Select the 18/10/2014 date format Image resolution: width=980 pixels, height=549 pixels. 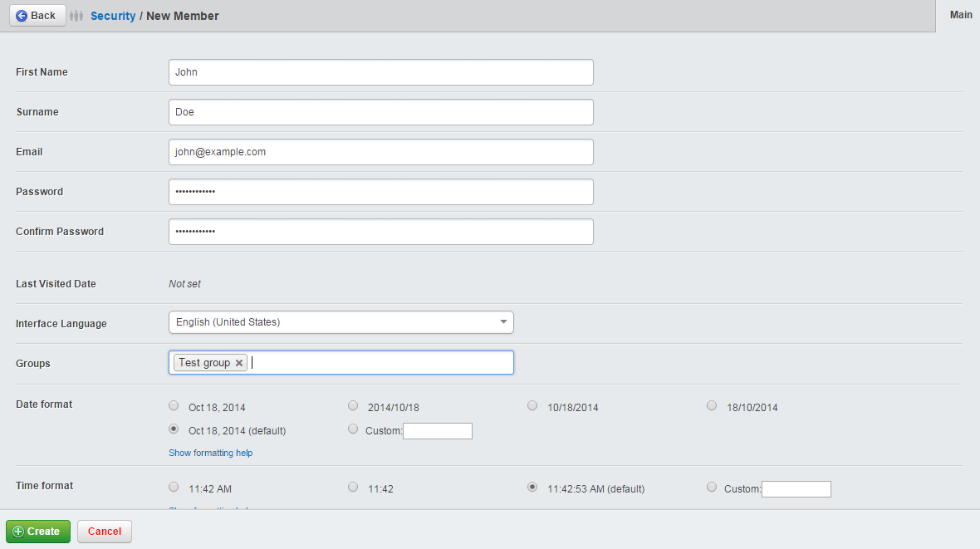coord(712,405)
